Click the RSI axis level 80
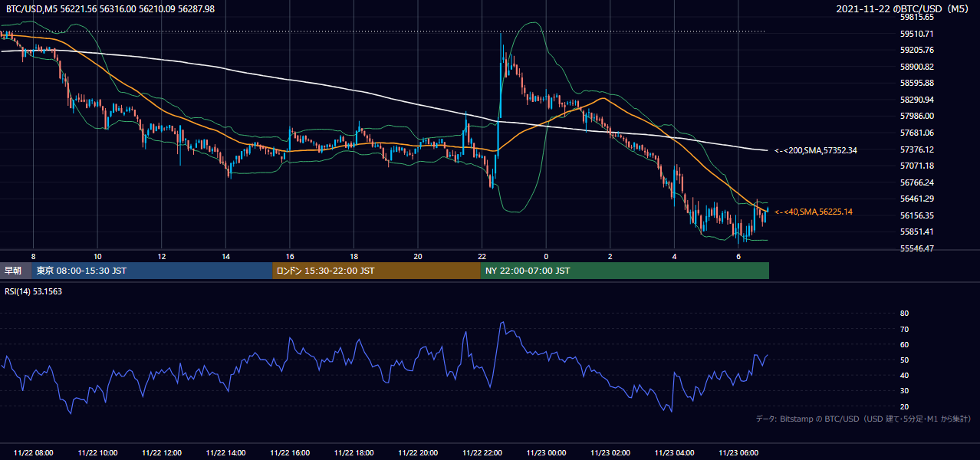Image resolution: width=980 pixels, height=460 pixels. click(x=904, y=314)
